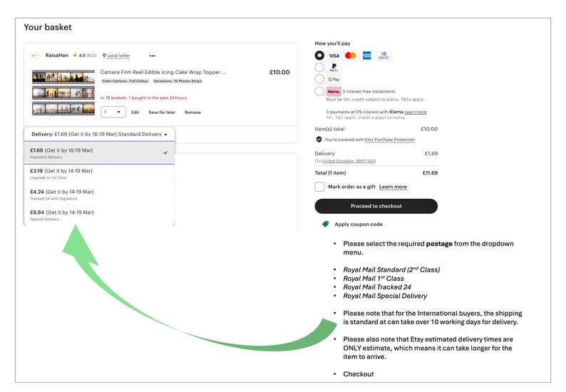566x392 pixels.
Task: Open the quantity dropdown showing 1
Action: pyautogui.click(x=113, y=112)
